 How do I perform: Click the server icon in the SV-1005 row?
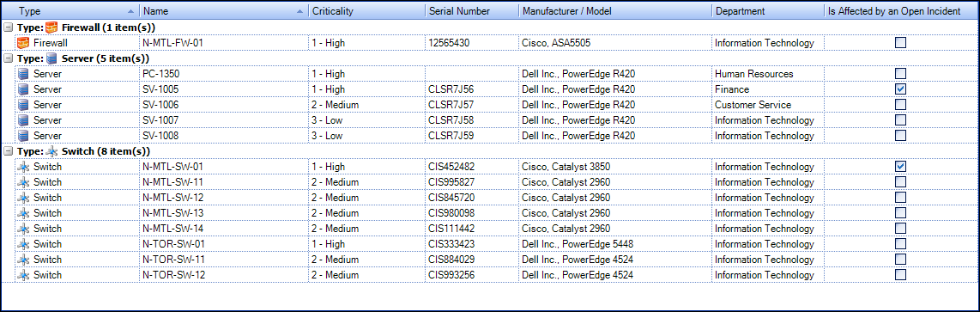pyautogui.click(x=24, y=89)
